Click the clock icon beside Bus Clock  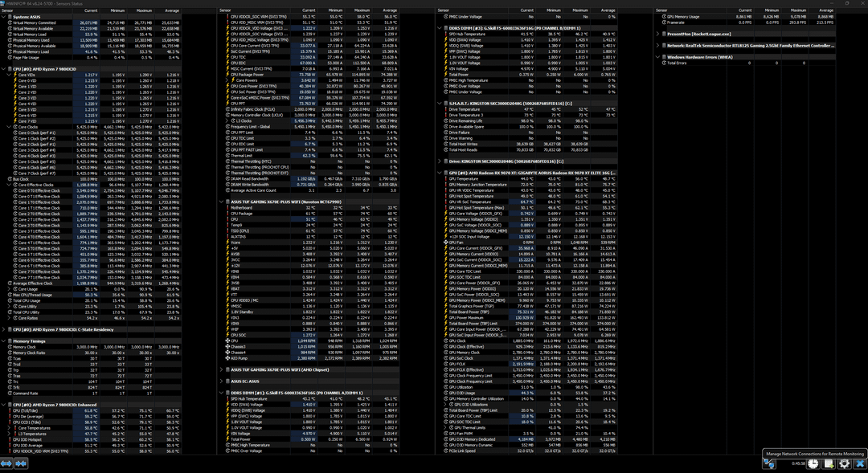click(10, 179)
